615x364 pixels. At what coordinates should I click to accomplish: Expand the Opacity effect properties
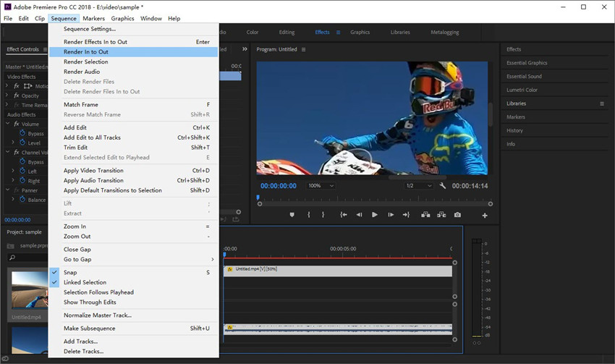point(7,96)
